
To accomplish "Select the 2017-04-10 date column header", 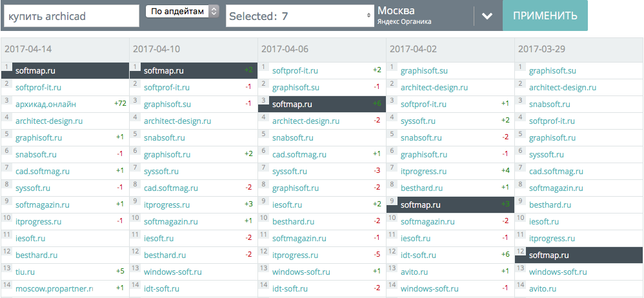I will pyautogui.click(x=156, y=48).
